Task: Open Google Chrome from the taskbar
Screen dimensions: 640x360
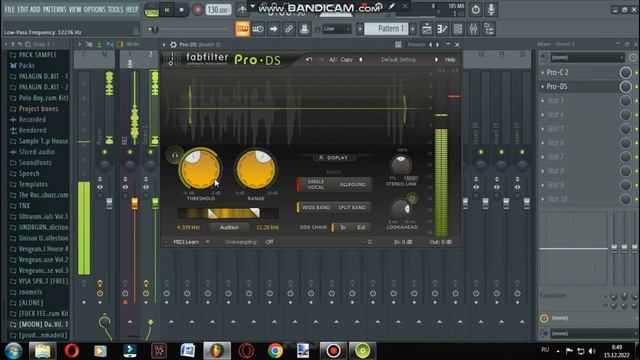Action: pyautogui.click(x=275, y=351)
